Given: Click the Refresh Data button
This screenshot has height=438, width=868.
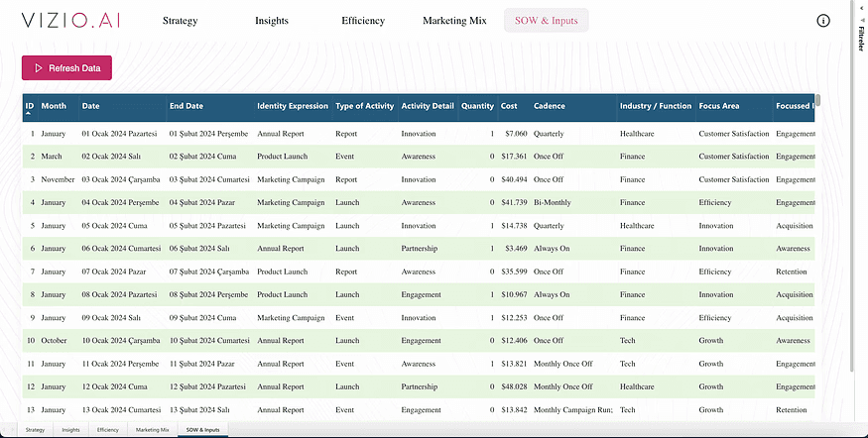Looking at the screenshot, I should (x=67, y=68).
